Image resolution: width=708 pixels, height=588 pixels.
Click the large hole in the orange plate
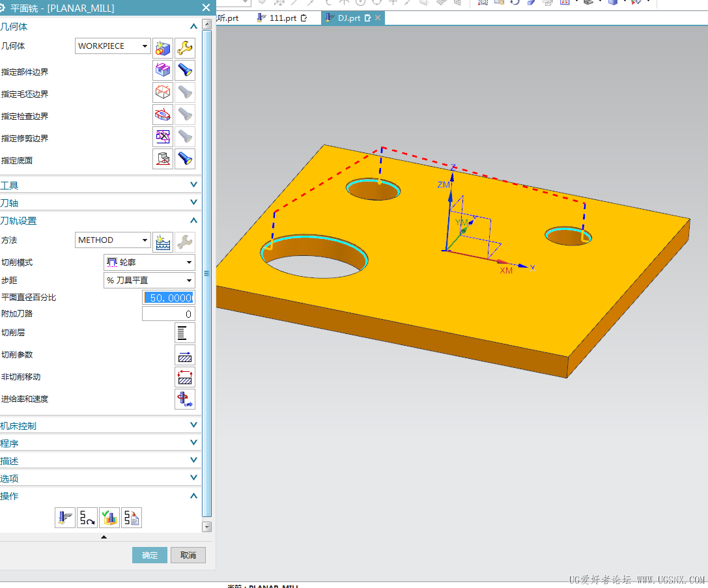coord(315,256)
